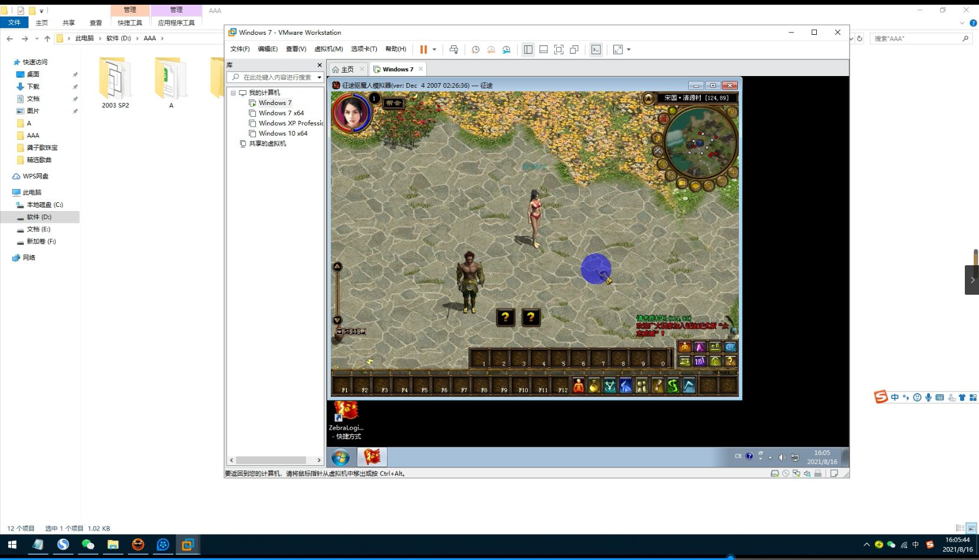This screenshot has height=560, width=979.
Task: Click quick slot 1 in game
Action: (x=479, y=358)
